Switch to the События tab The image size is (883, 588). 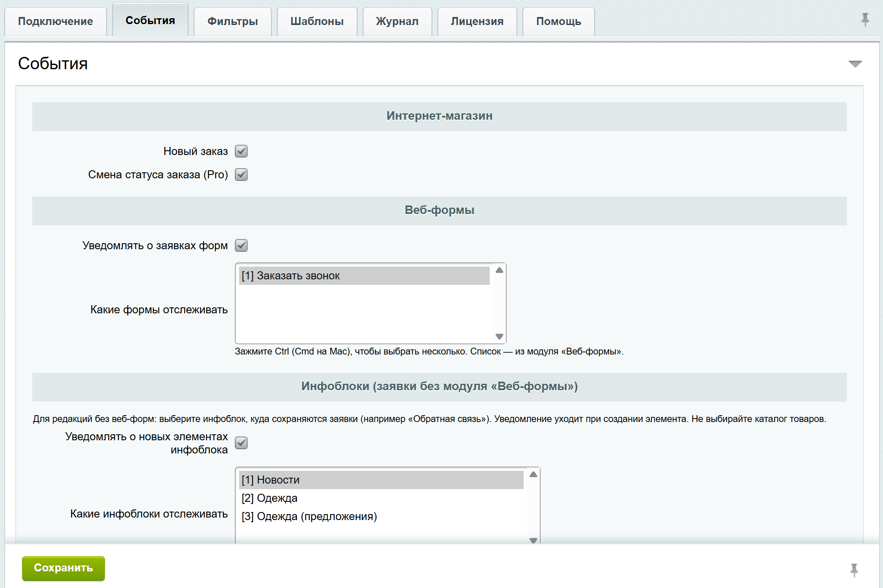click(150, 20)
